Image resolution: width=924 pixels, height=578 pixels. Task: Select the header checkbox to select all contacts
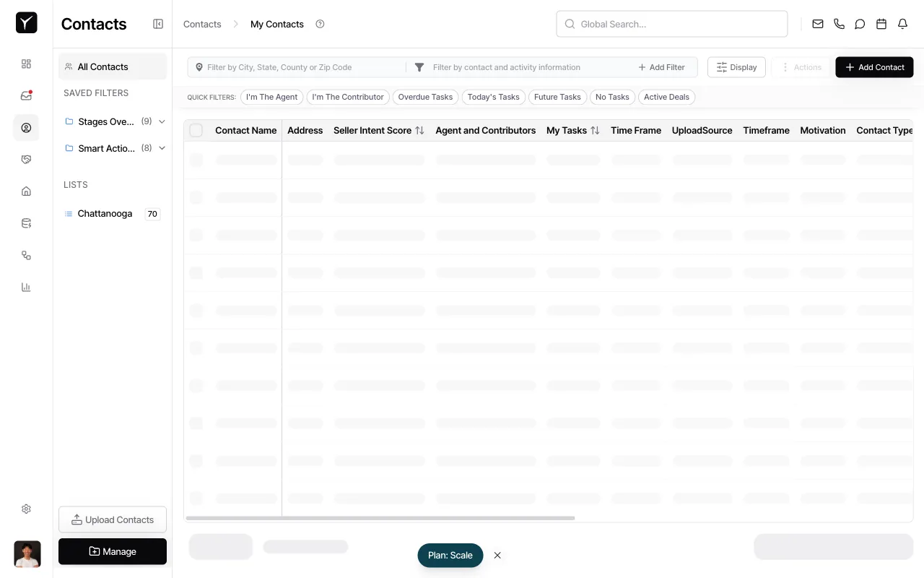point(196,130)
